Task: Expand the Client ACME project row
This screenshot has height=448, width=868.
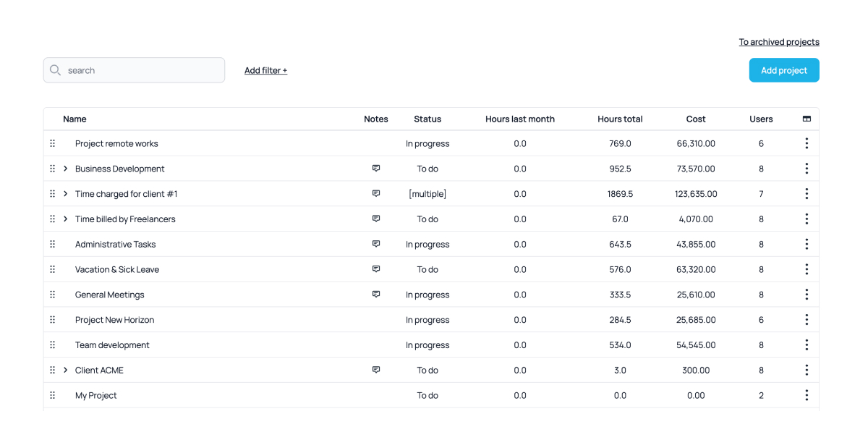Action: 66,370
